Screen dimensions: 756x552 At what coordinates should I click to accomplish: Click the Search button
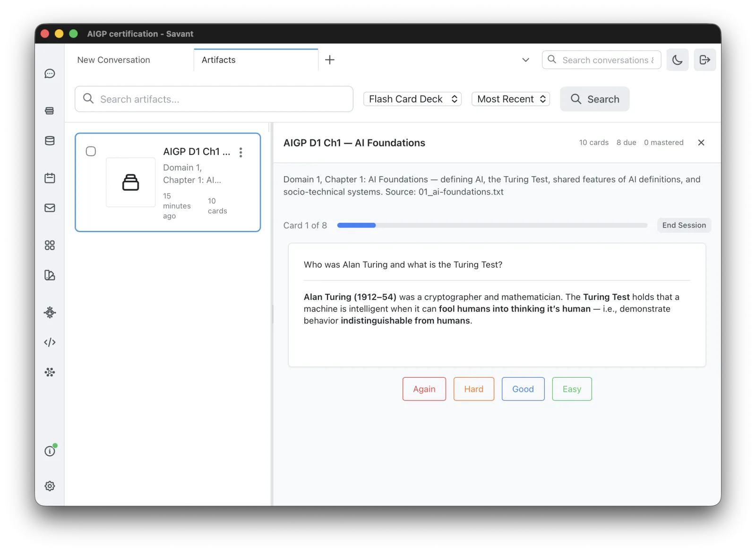(594, 99)
